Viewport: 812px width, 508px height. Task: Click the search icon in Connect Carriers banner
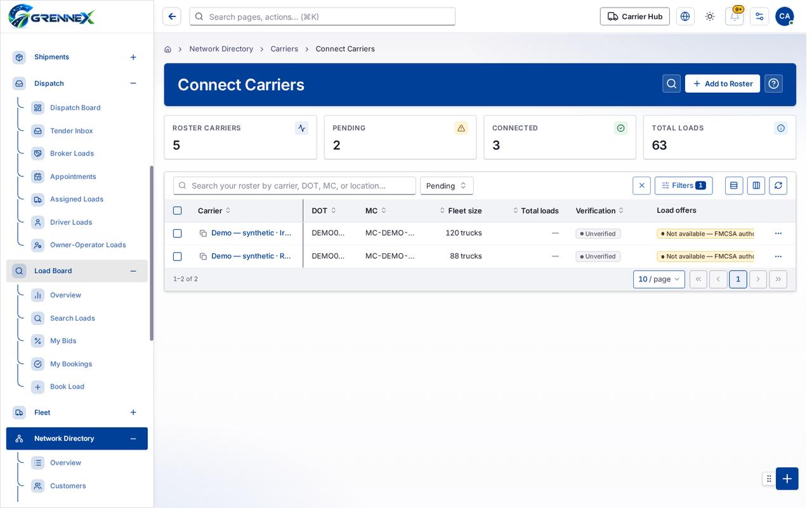tap(672, 84)
